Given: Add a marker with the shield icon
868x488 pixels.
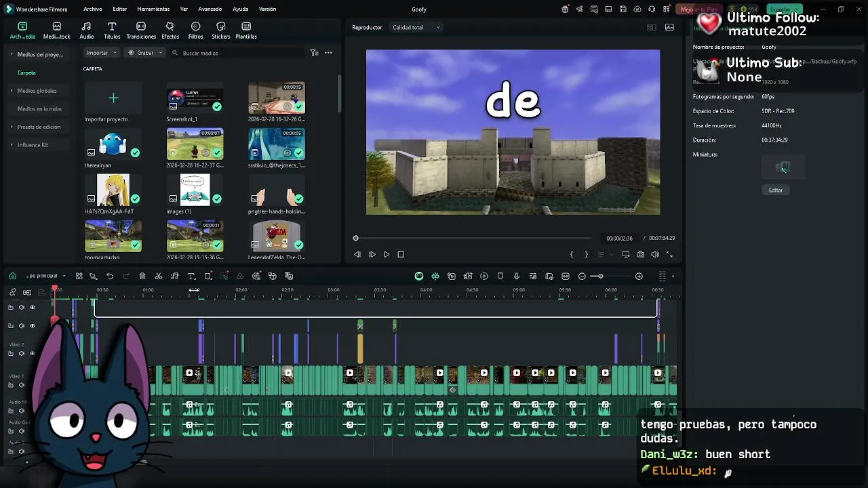Looking at the screenshot, I should click(x=500, y=276).
